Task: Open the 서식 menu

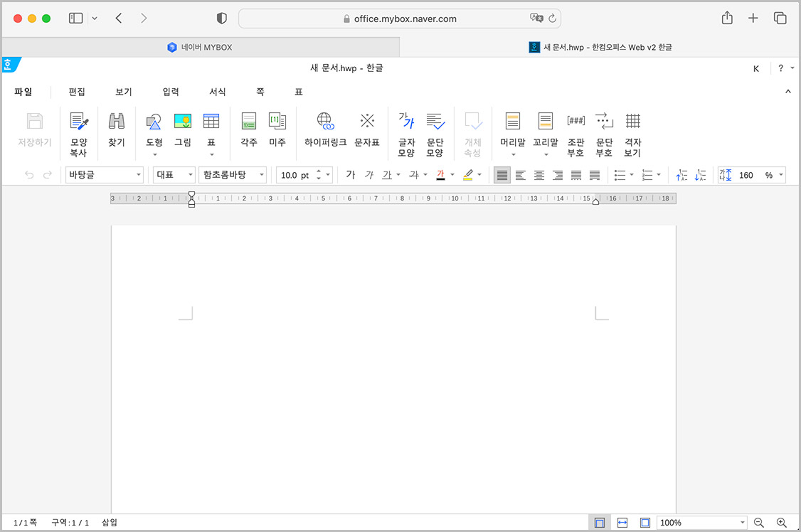Action: 217,92
